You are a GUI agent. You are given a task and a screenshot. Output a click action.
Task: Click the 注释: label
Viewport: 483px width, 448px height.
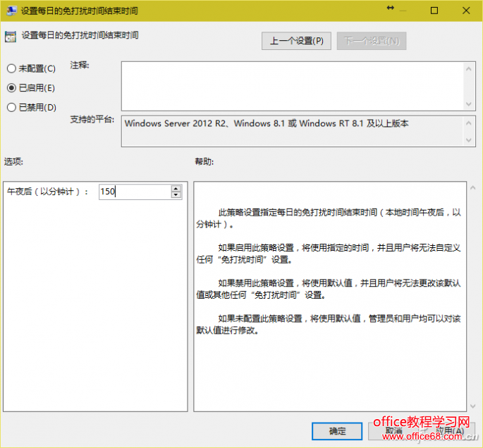80,66
